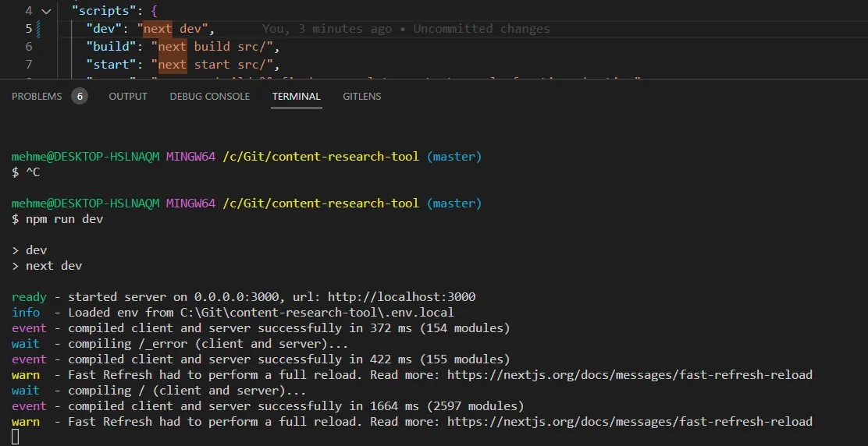Open the http://localhost:3000 link in terminal

pyautogui.click(x=401, y=297)
